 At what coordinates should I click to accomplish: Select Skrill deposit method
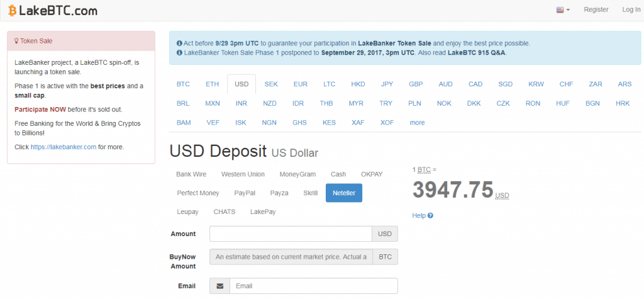click(x=311, y=193)
